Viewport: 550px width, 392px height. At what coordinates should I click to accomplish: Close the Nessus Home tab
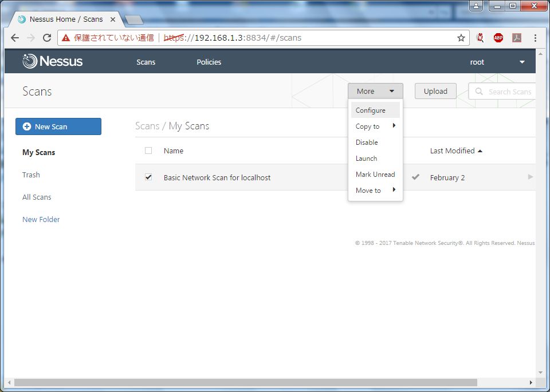(x=113, y=19)
